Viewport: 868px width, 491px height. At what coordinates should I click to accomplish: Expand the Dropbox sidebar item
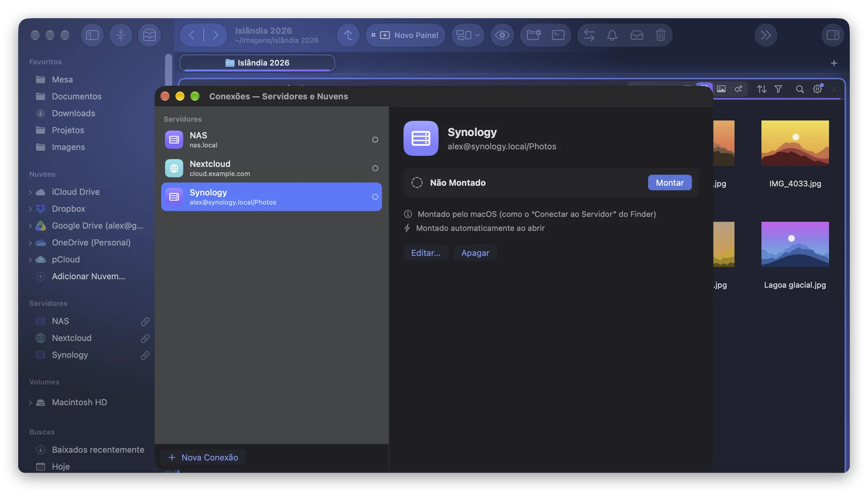pos(30,209)
